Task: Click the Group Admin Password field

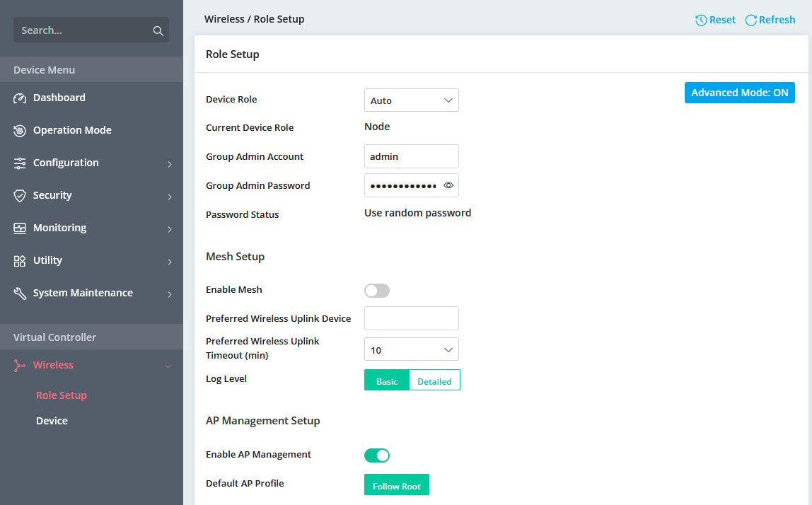Action: click(x=412, y=185)
